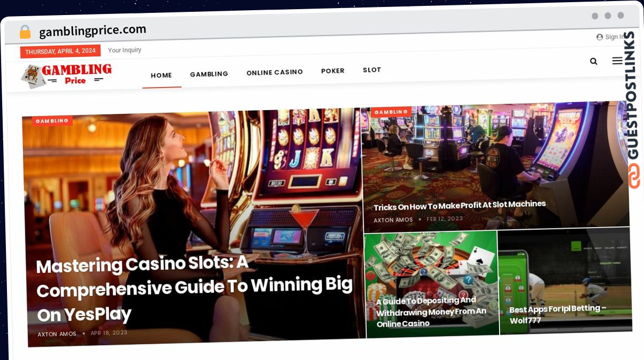
Task: Open the Slot menu item
Action: 372,70
